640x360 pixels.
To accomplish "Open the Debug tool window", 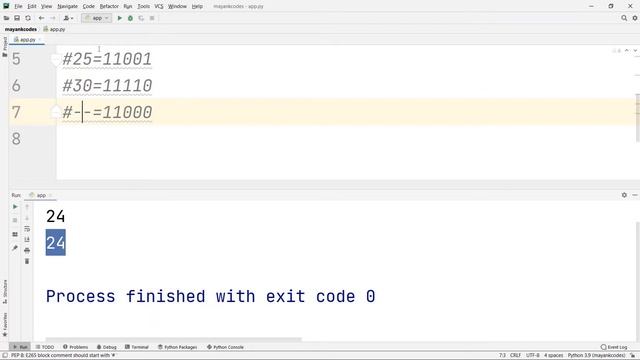I will coord(107,347).
